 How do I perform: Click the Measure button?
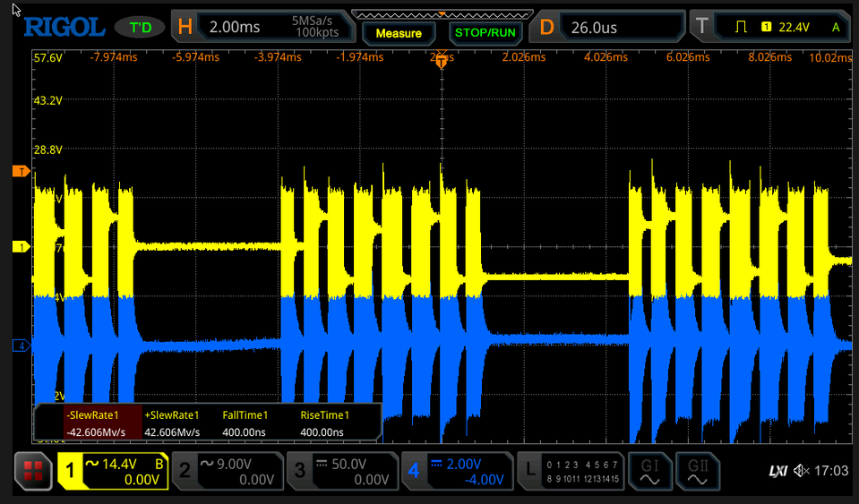[x=399, y=33]
